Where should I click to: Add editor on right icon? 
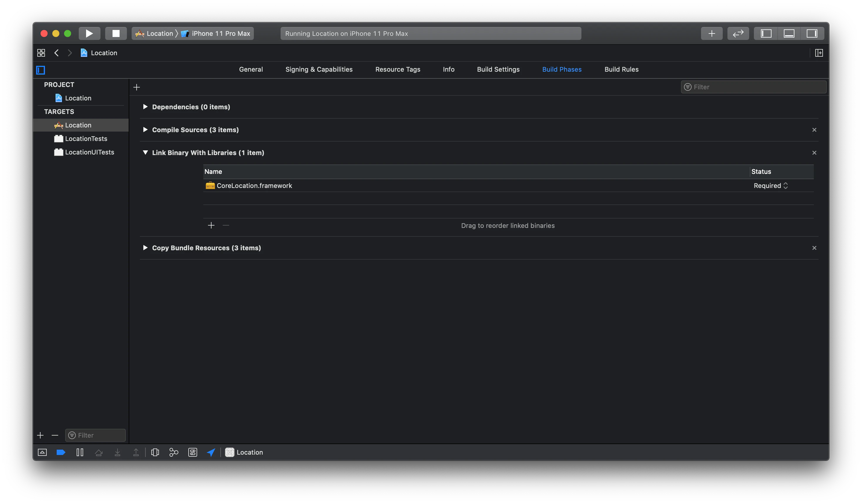click(819, 53)
